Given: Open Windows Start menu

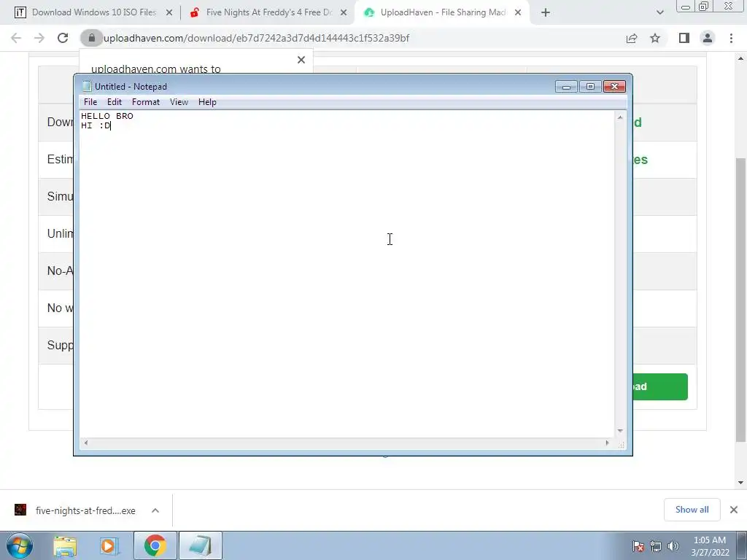Looking at the screenshot, I should [20, 545].
